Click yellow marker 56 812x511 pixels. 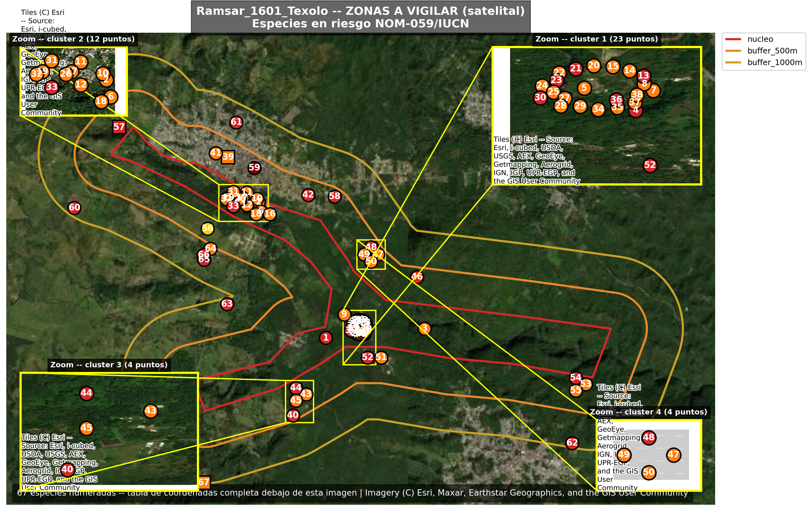click(207, 229)
